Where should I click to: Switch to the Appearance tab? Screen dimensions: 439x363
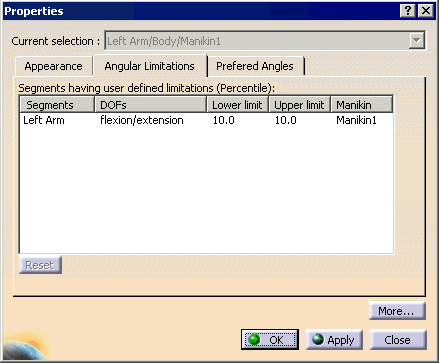pyautogui.click(x=53, y=66)
